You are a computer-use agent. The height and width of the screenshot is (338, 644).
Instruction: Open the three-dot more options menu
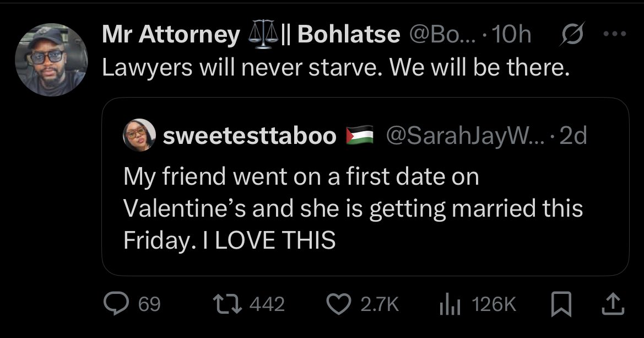coord(615,34)
